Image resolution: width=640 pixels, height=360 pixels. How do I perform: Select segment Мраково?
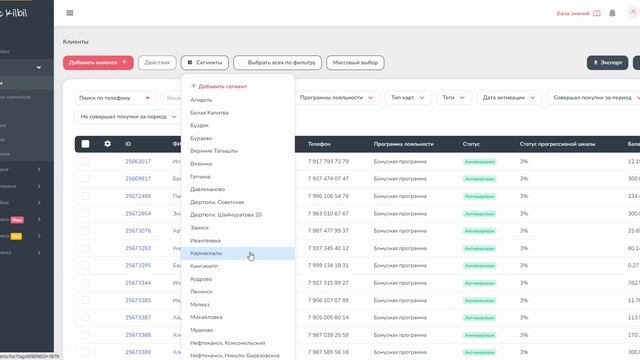click(x=238, y=330)
